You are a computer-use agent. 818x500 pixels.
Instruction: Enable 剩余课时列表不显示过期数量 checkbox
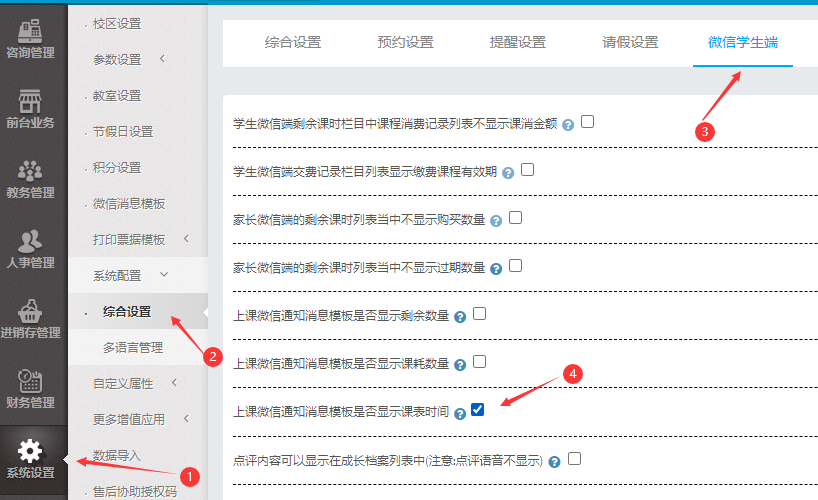(x=515, y=266)
